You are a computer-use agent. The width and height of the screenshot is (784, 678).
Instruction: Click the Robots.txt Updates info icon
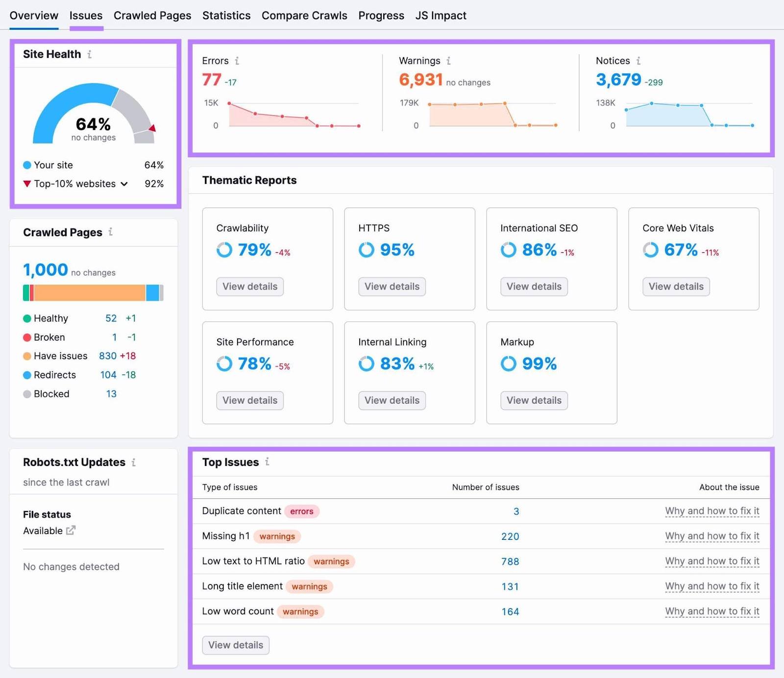pos(134,462)
